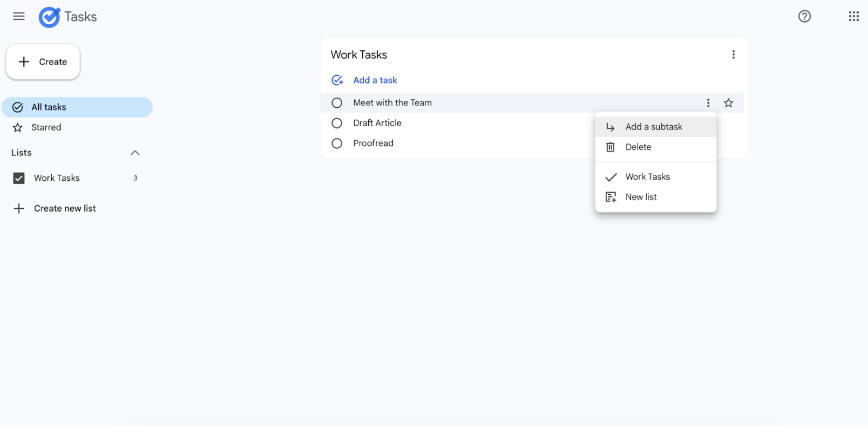
Task: Choose Add a subtask from menu
Action: (656, 127)
